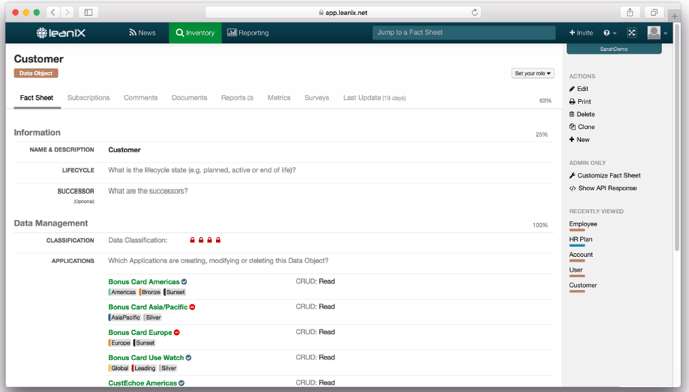The height and width of the screenshot is (392, 689).
Task: Click Clone in the Actions panel
Action: coord(582,127)
